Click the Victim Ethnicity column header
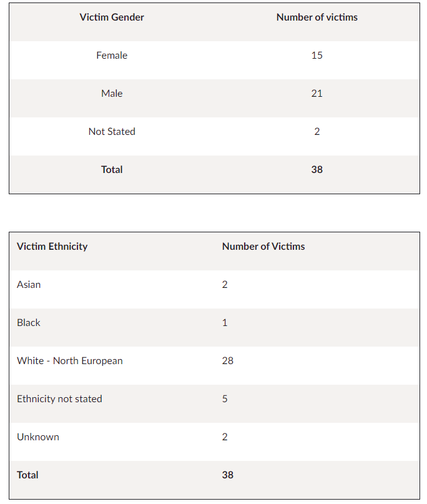This screenshot has width=427, height=504. 52,247
